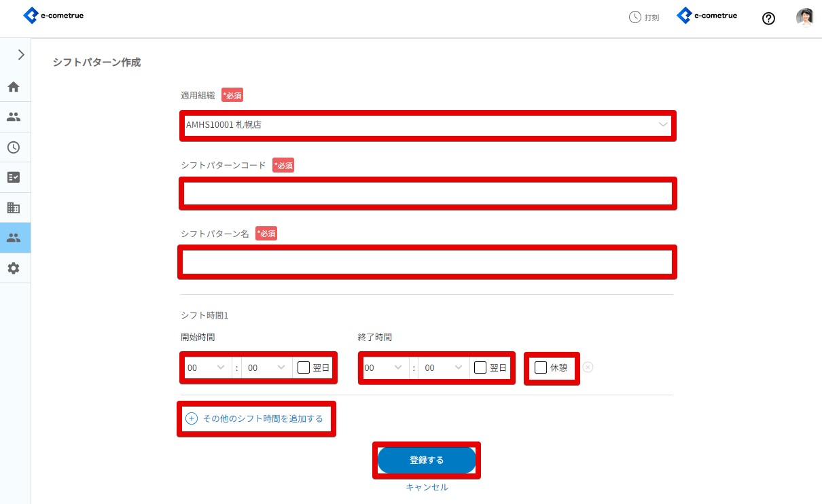Open the user profile avatar
This screenshot has height=504, width=822.
coord(804,18)
